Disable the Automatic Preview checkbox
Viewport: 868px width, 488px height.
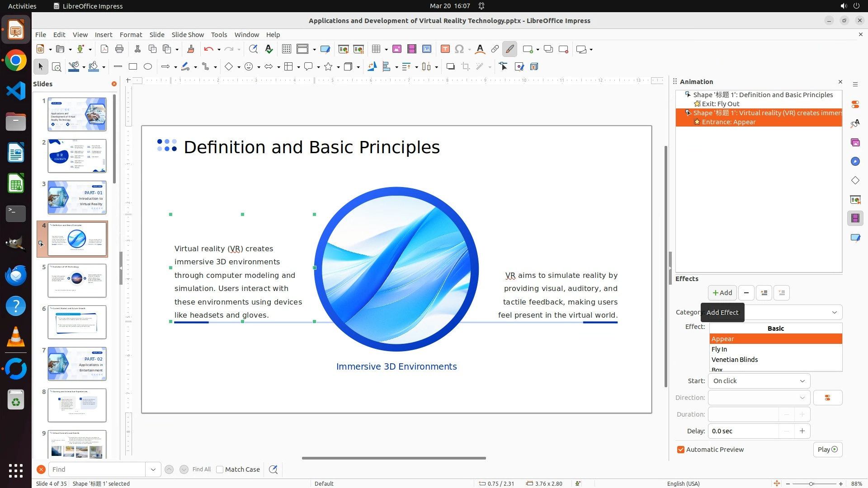[x=681, y=450]
